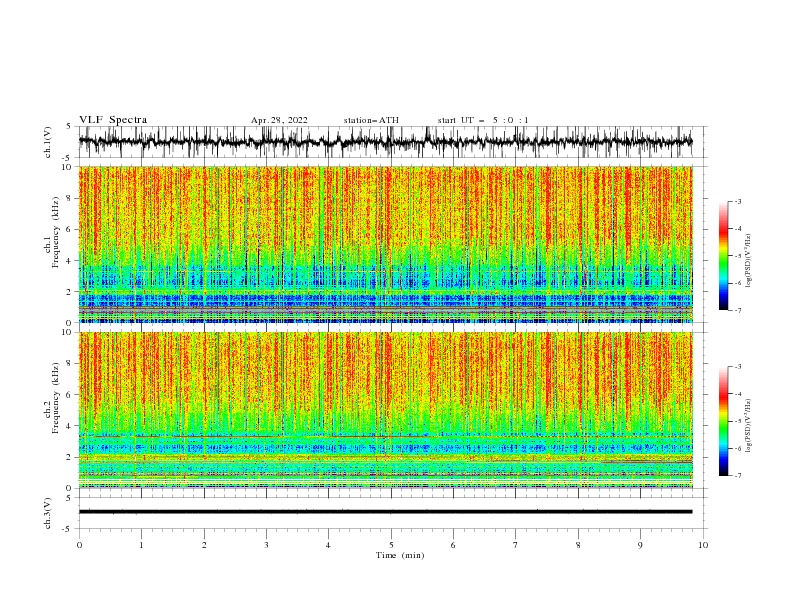
Task: Click ch.2 Frequency (kHz) axis label
Action: coord(52,398)
